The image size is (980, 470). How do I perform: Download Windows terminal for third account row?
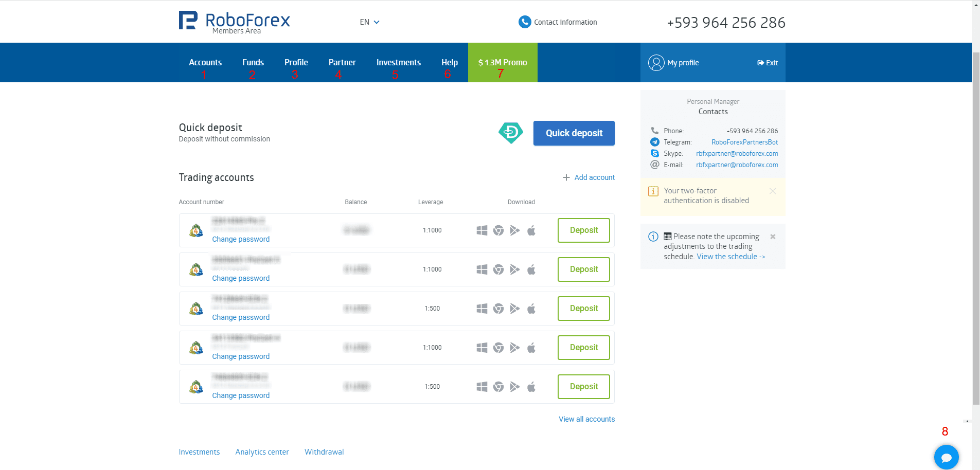pyautogui.click(x=482, y=309)
